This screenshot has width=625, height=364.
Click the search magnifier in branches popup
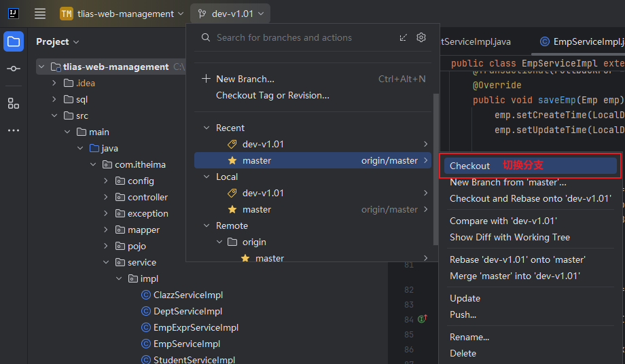coord(206,37)
